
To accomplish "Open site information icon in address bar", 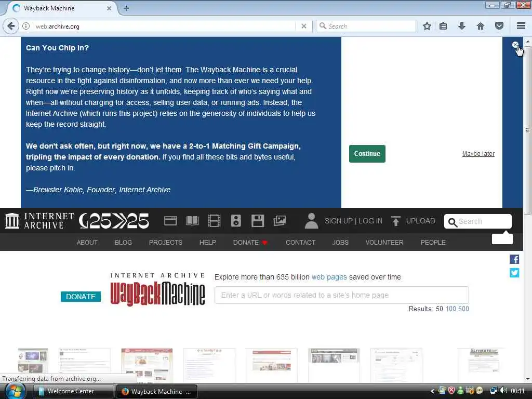I will pyautogui.click(x=26, y=26).
